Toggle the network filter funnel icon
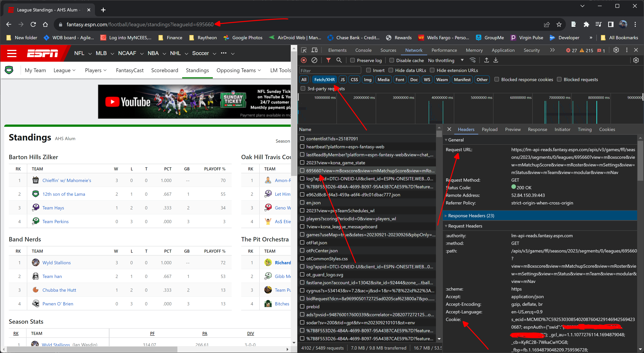Image resolution: width=644 pixels, height=353 pixels. tap(328, 60)
